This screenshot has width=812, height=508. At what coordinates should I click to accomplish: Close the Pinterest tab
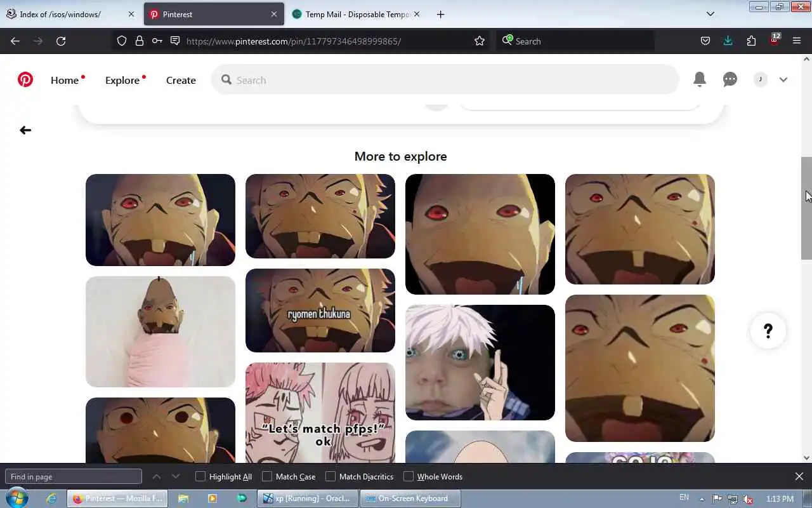[x=274, y=14]
